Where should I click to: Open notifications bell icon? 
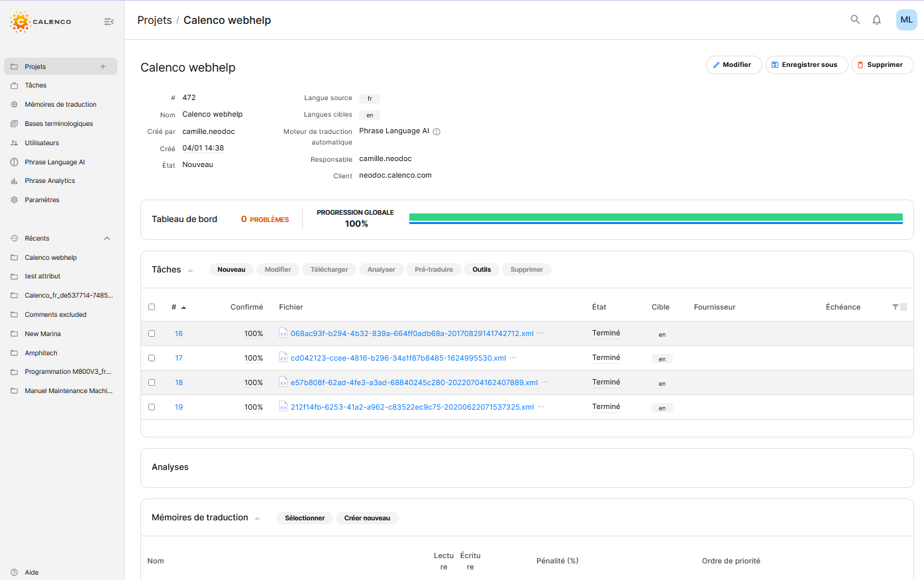click(x=876, y=20)
